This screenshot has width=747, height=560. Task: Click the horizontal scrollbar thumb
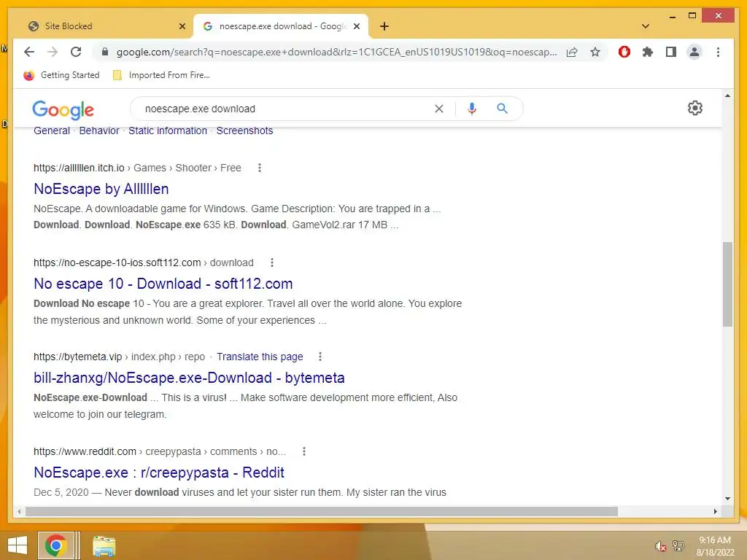click(322, 511)
